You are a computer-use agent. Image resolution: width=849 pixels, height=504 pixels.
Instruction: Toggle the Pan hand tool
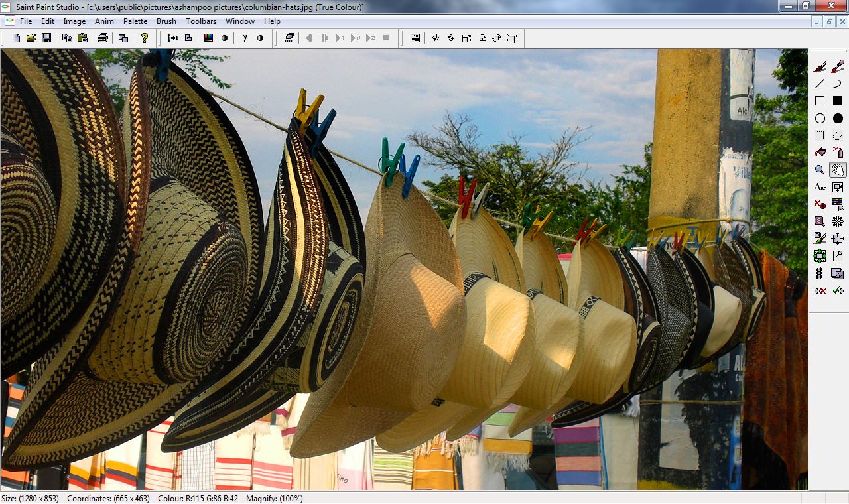[x=837, y=169]
